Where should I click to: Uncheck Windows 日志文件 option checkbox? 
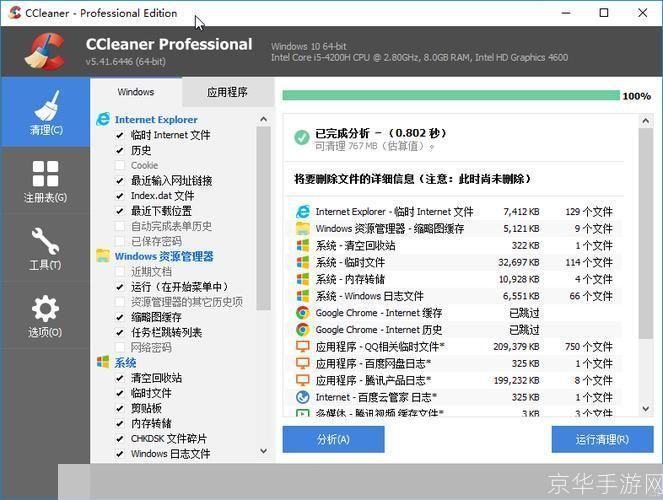[120, 454]
